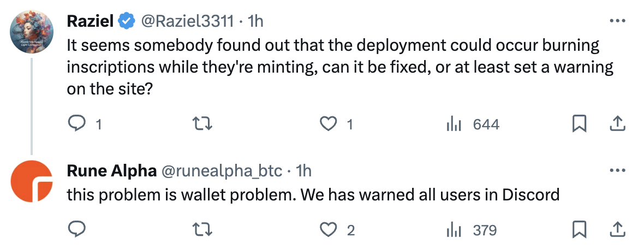
Task: Open Rune Alpha's orange avatar
Action: (x=32, y=181)
